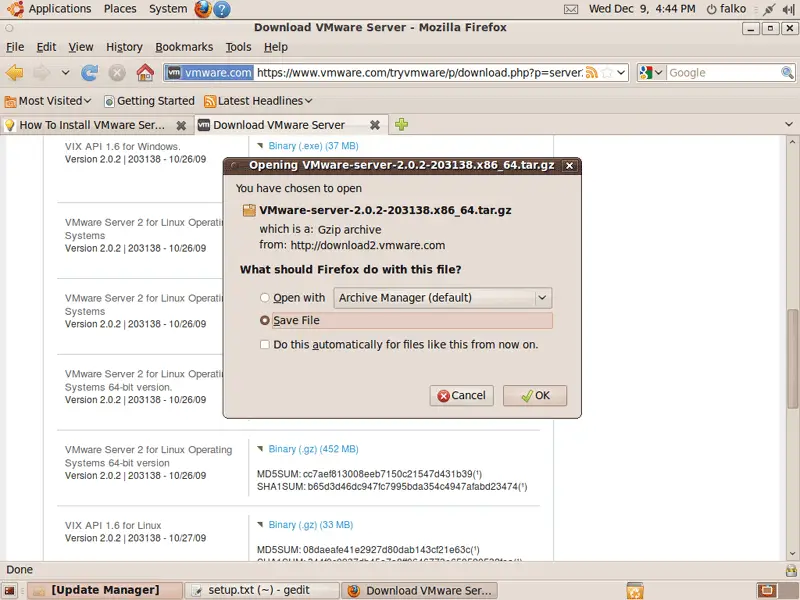This screenshot has height=600, width=800.
Task: Open the address bar URL history dropdown
Action: (x=621, y=72)
